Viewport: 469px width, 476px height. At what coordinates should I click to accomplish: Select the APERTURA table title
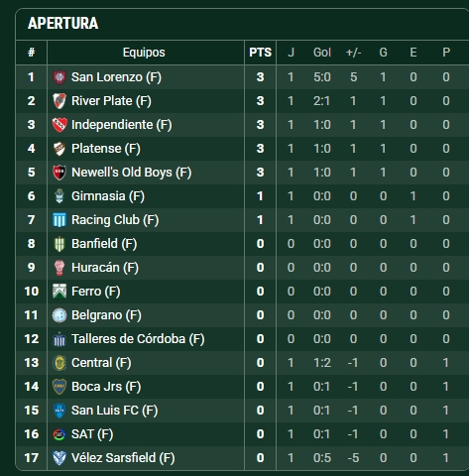(63, 23)
